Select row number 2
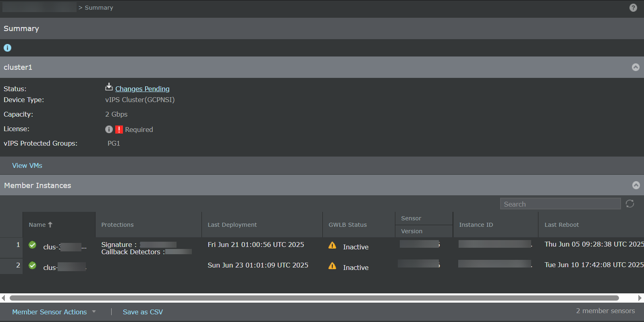The image size is (644, 322). (x=18, y=265)
